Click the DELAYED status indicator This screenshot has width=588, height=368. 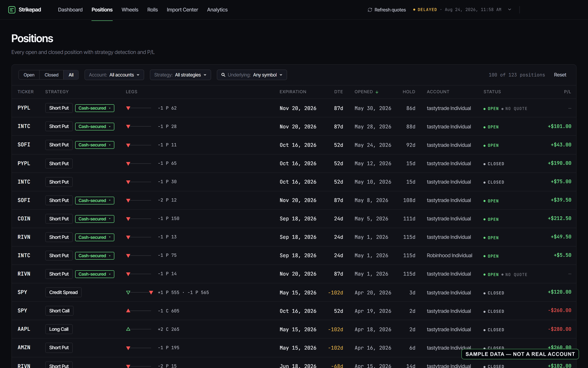coord(425,10)
